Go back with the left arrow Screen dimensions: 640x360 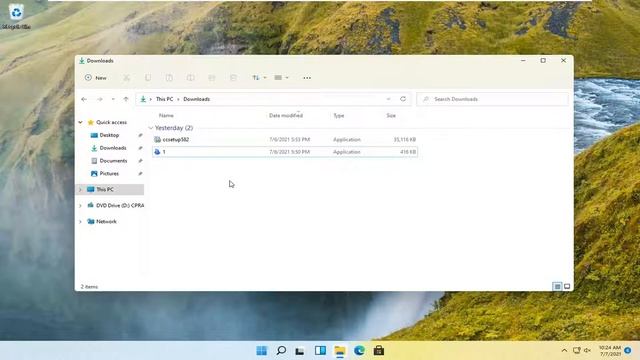[x=84, y=99]
